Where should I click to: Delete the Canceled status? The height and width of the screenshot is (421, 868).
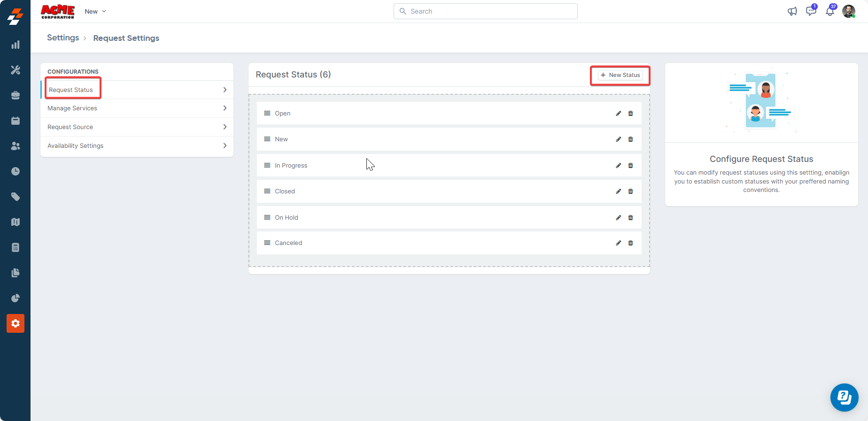(631, 243)
